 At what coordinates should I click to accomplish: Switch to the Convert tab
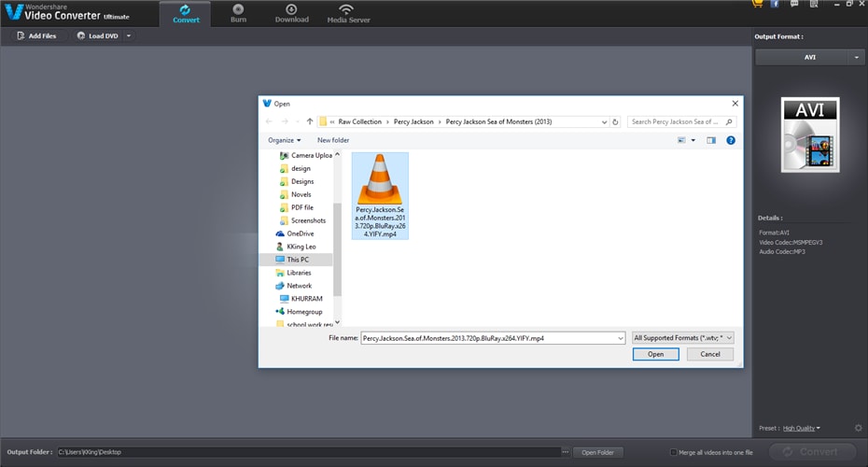click(x=186, y=14)
